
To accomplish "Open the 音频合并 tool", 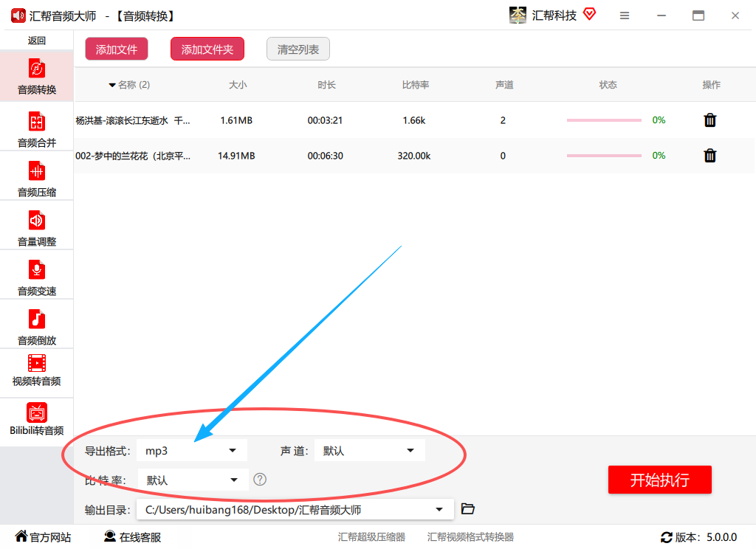I will 37,129.
